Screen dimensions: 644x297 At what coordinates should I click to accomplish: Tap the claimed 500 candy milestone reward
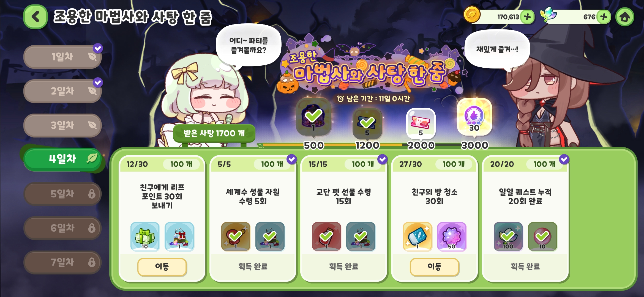tap(313, 116)
